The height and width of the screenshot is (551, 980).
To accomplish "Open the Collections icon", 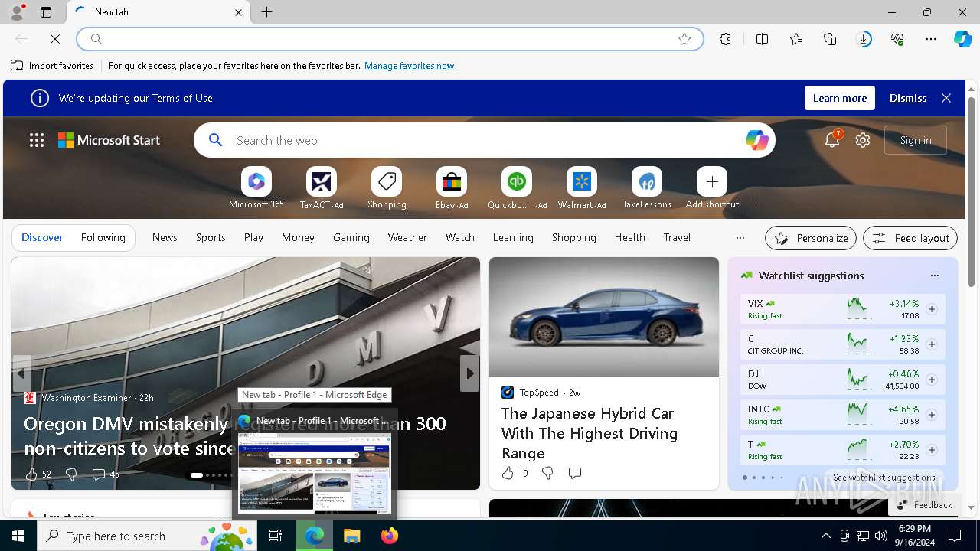I will tap(830, 39).
